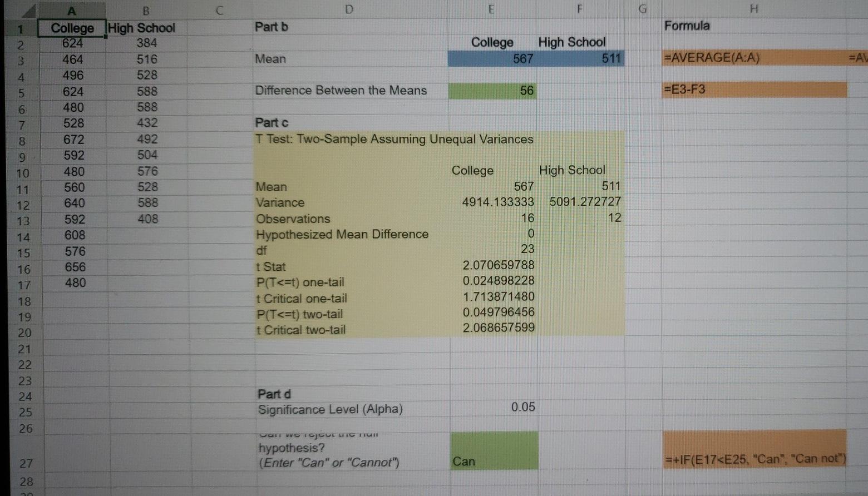Screen dimensions: 868x496
Task: Select column F header
Action: pos(580,9)
